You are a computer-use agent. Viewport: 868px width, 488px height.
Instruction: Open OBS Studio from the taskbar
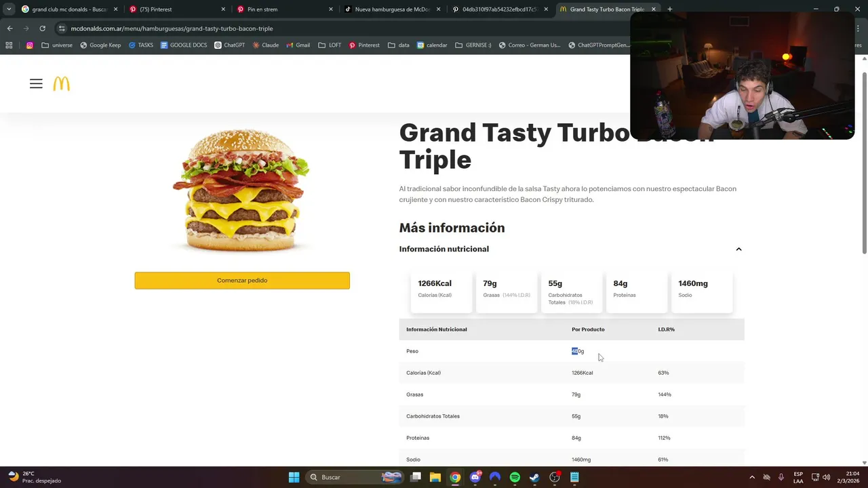pos(555,477)
